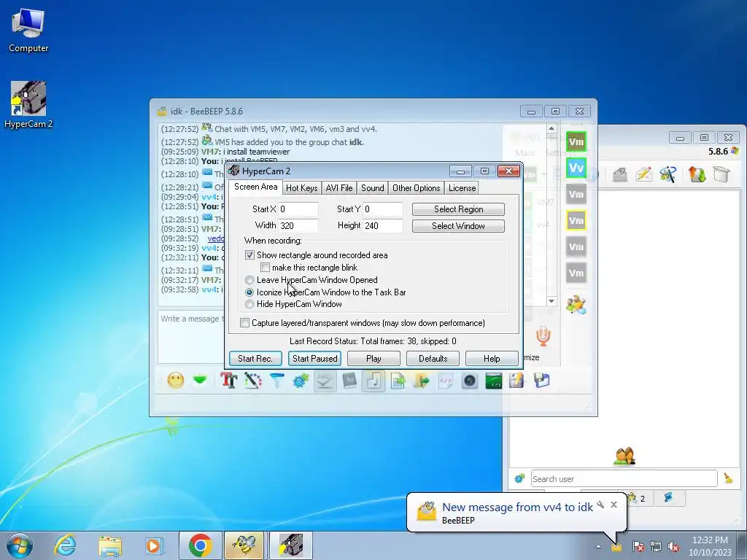The width and height of the screenshot is (747, 560).
Task: Click Start Rec. button
Action: (255, 359)
